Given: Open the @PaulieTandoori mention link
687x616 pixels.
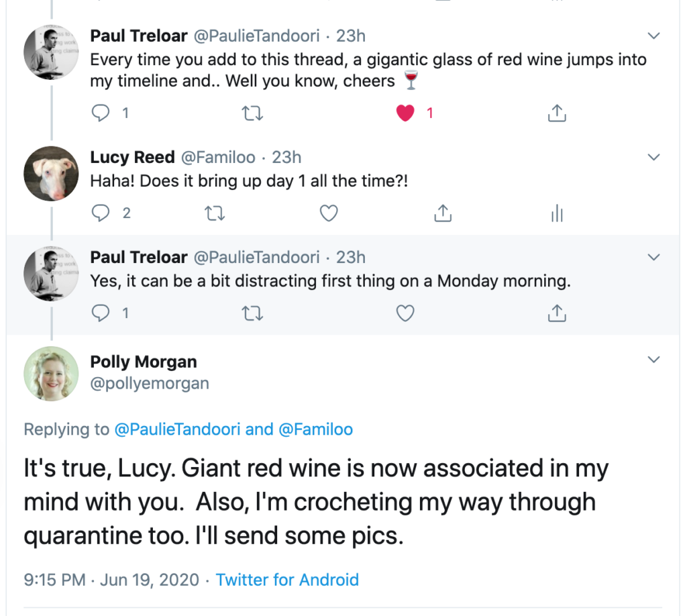Looking at the screenshot, I should (x=178, y=429).
